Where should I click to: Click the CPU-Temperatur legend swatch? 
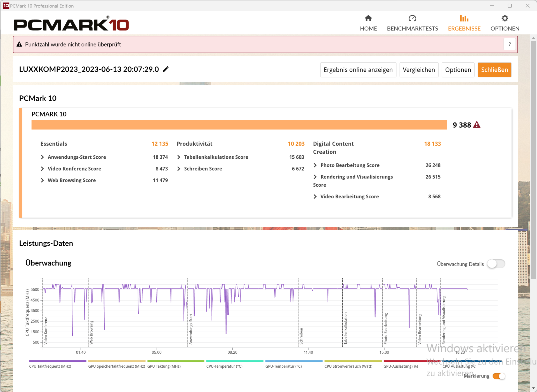point(235,361)
